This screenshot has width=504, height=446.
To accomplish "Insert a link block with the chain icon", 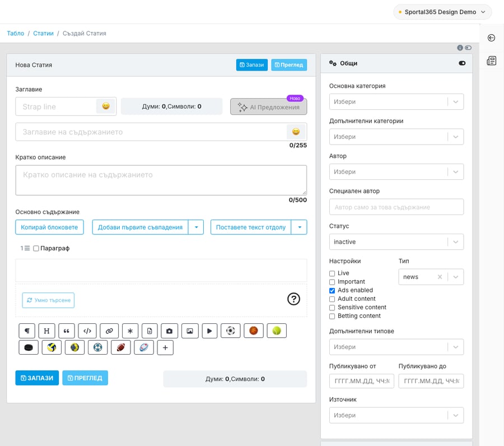I will pos(109,331).
